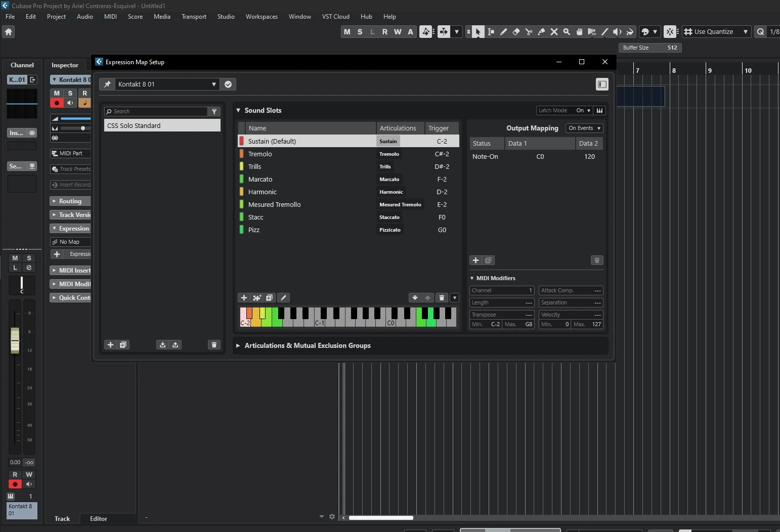
Task: Click the Tremolo orange color swatch
Action: pos(242,154)
